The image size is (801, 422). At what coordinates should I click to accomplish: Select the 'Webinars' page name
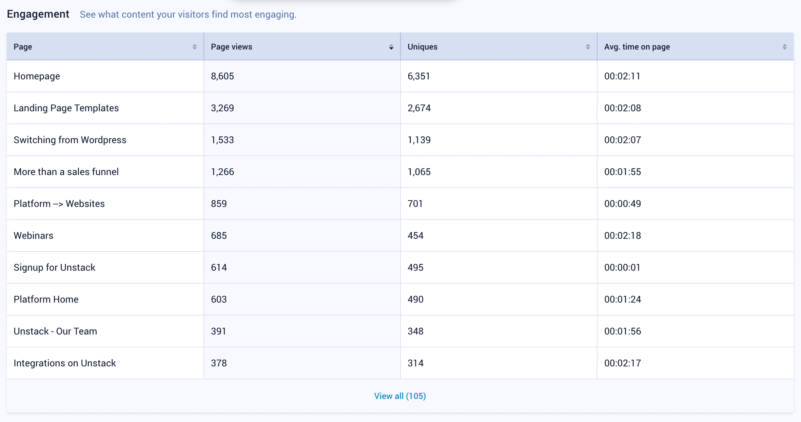tap(33, 236)
